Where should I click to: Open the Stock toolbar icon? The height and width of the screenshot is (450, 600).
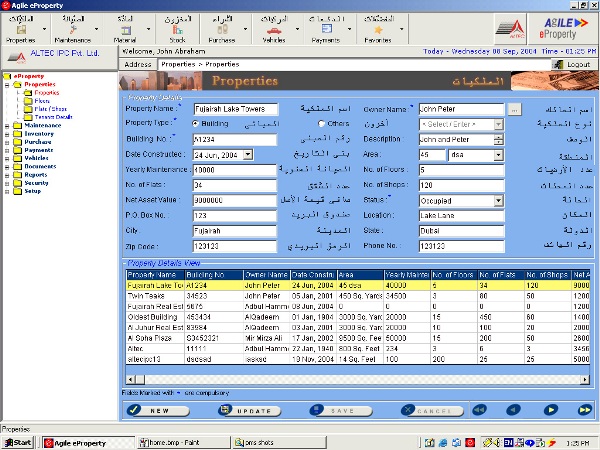[x=177, y=30]
